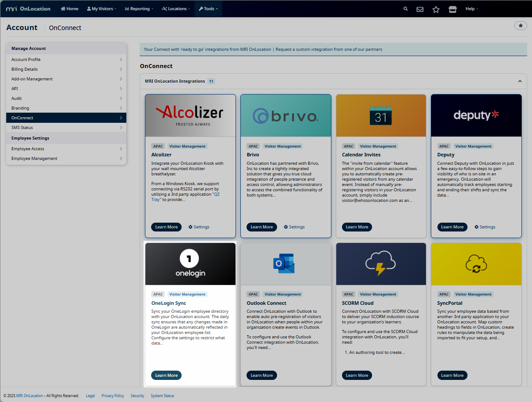Open the marketplace store icon
The height and width of the screenshot is (402, 532).
452,9
